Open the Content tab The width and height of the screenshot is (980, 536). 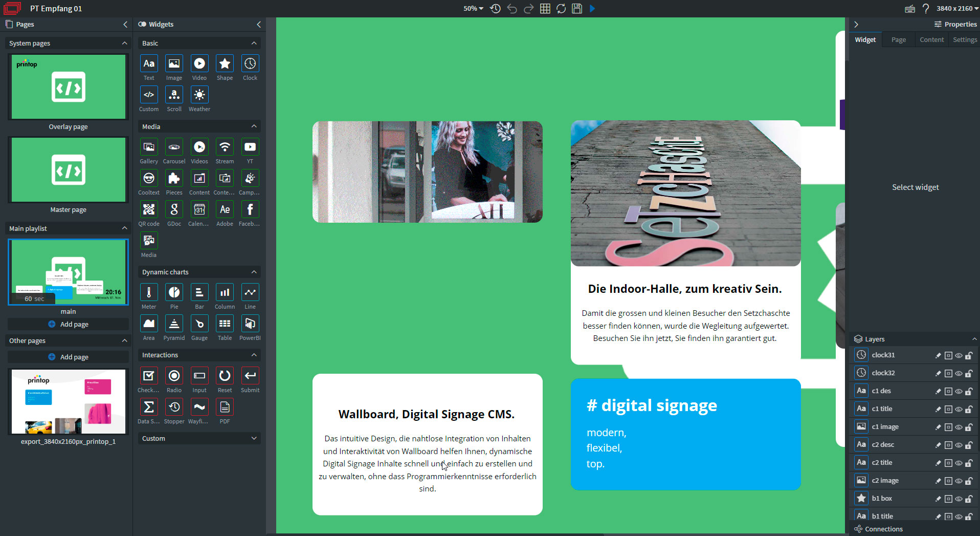[x=931, y=40]
